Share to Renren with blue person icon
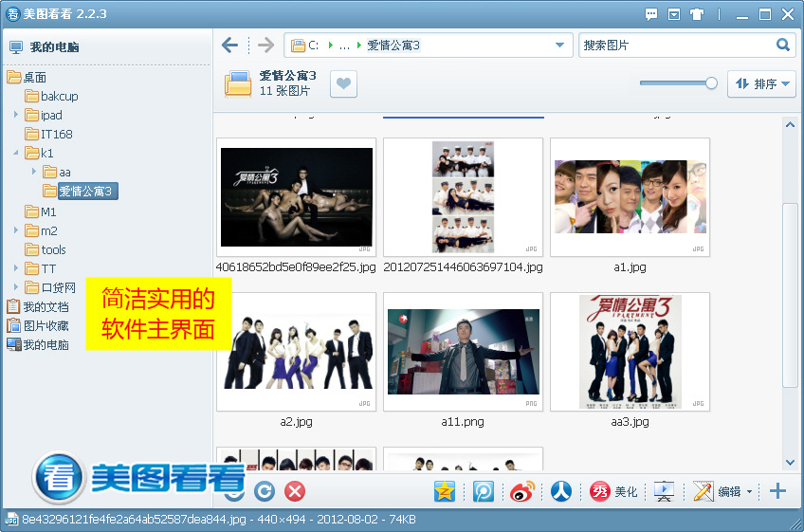This screenshot has width=804, height=532. pyautogui.click(x=561, y=491)
